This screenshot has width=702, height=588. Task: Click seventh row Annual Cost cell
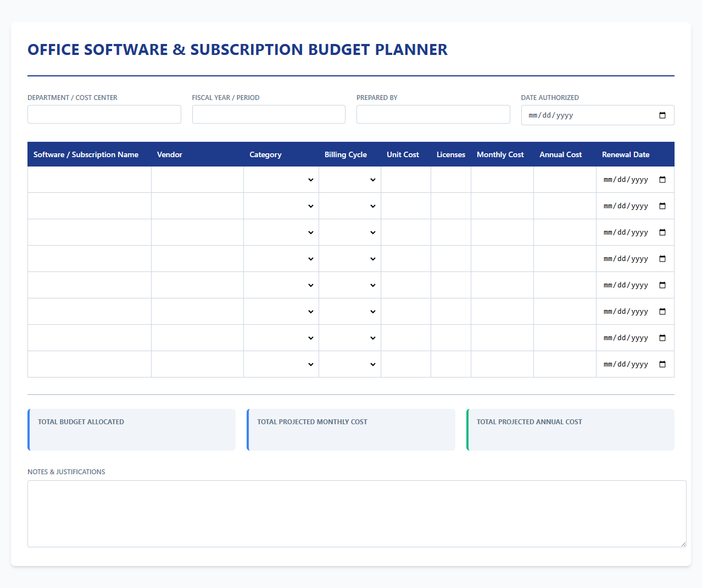[x=565, y=338]
